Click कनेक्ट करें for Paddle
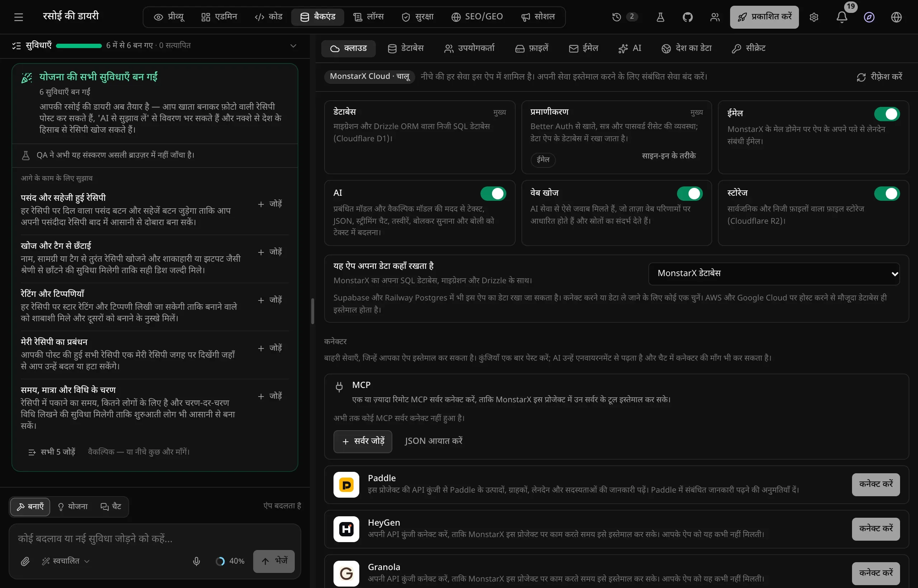918x588 pixels. (876, 484)
